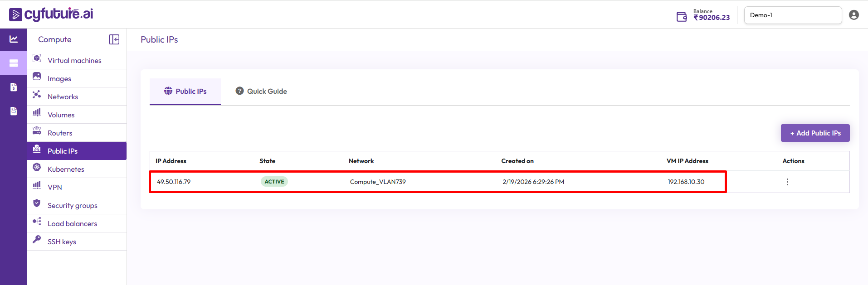Screen dimensions: 868x285
Task: Navigate to Security groups
Action: [x=73, y=206]
